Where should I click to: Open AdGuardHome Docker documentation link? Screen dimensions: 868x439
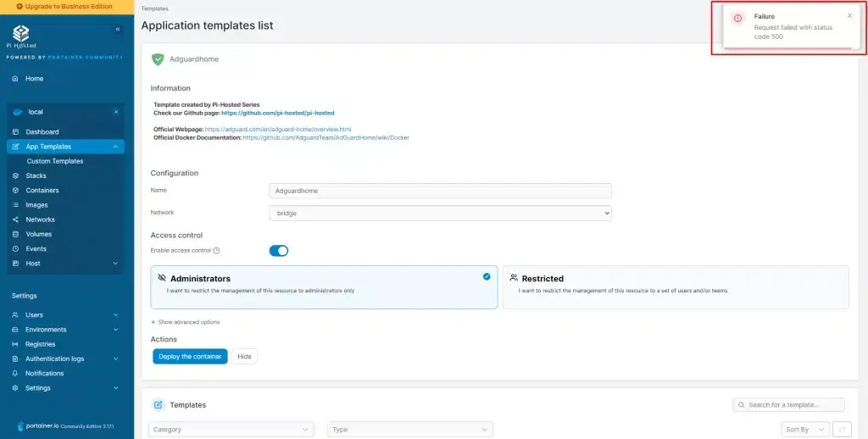(326, 138)
